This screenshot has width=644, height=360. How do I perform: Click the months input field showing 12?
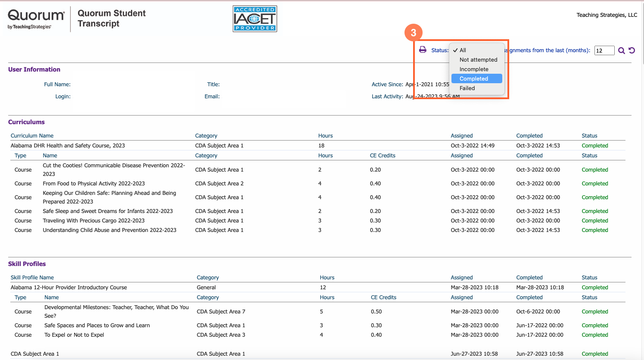[x=604, y=50]
